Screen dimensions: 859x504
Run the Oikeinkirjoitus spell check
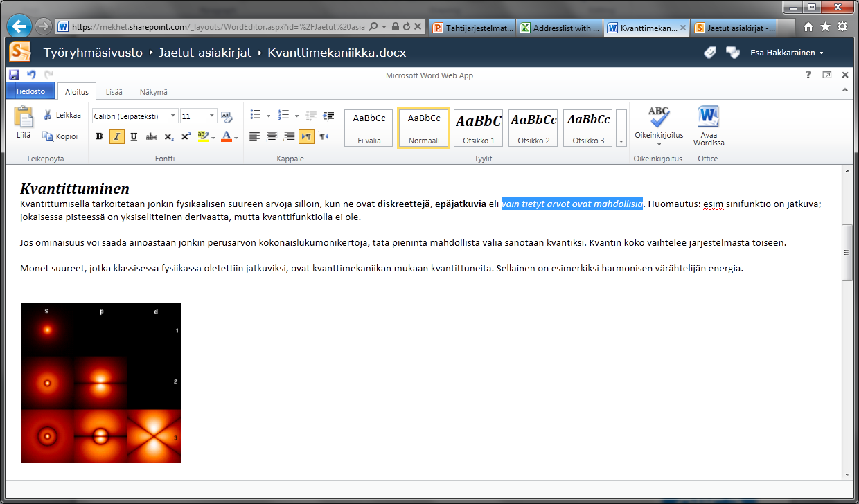pos(659,123)
